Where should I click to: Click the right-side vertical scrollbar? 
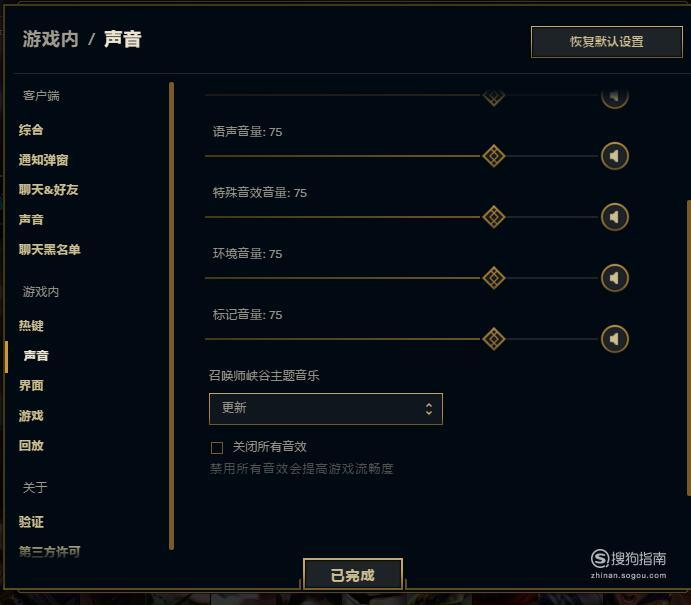(x=688, y=348)
